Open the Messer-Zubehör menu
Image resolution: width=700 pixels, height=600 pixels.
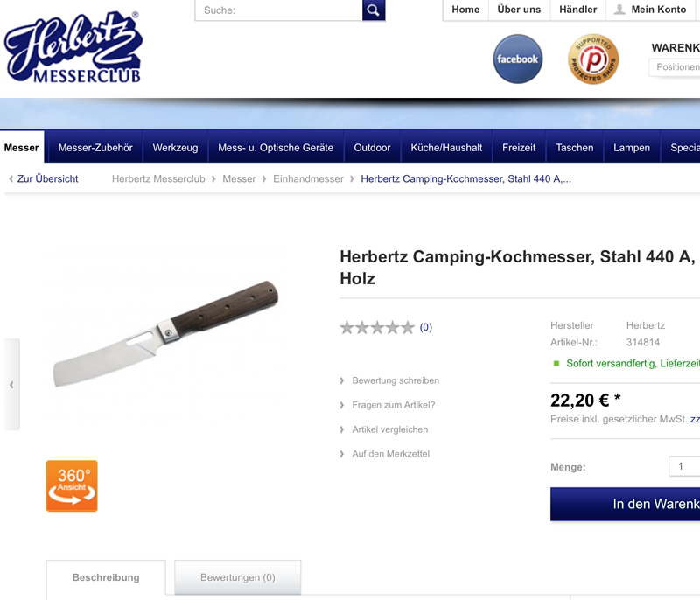(95, 148)
